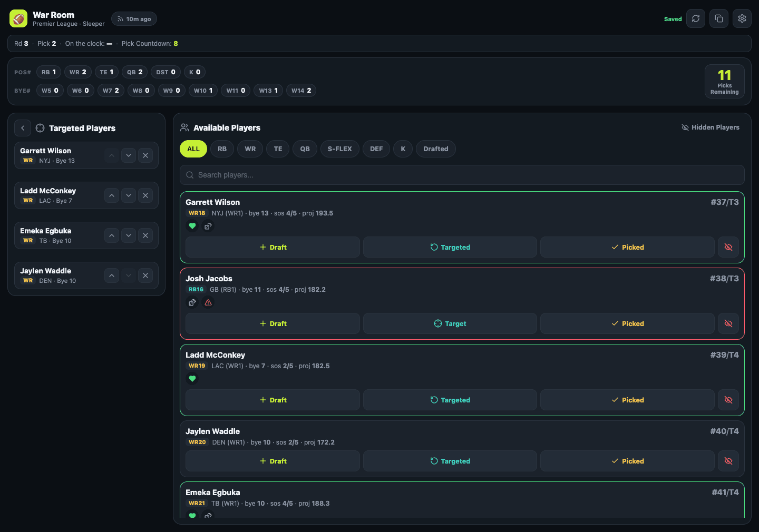This screenshot has height=532, width=759.
Task: Remove Jaylen Waddle from Targeted Players
Action: 145,275
